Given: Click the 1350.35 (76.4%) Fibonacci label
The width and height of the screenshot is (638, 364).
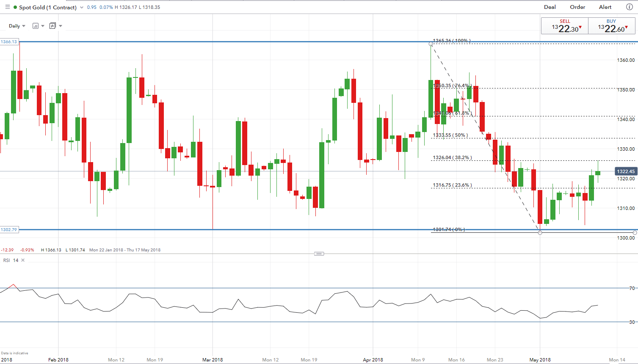Looking at the screenshot, I should click(x=452, y=85).
